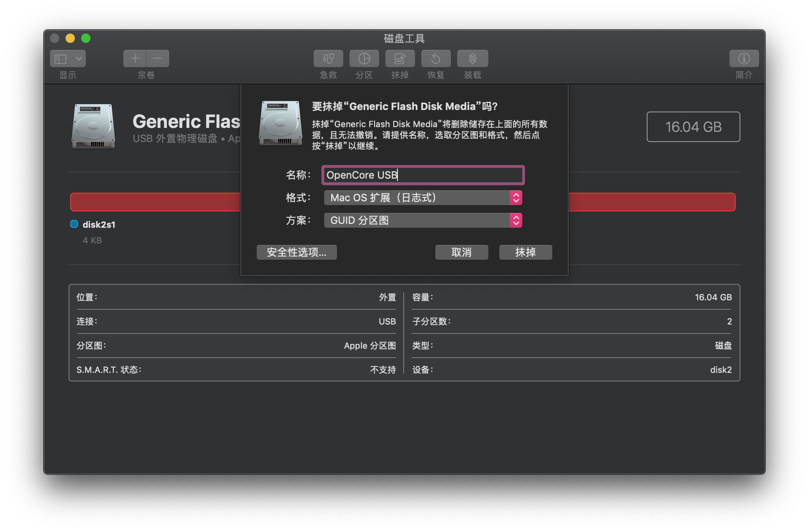Click the 16.04 GB capacity box
Viewport: 809px width, 532px height.
693,127
